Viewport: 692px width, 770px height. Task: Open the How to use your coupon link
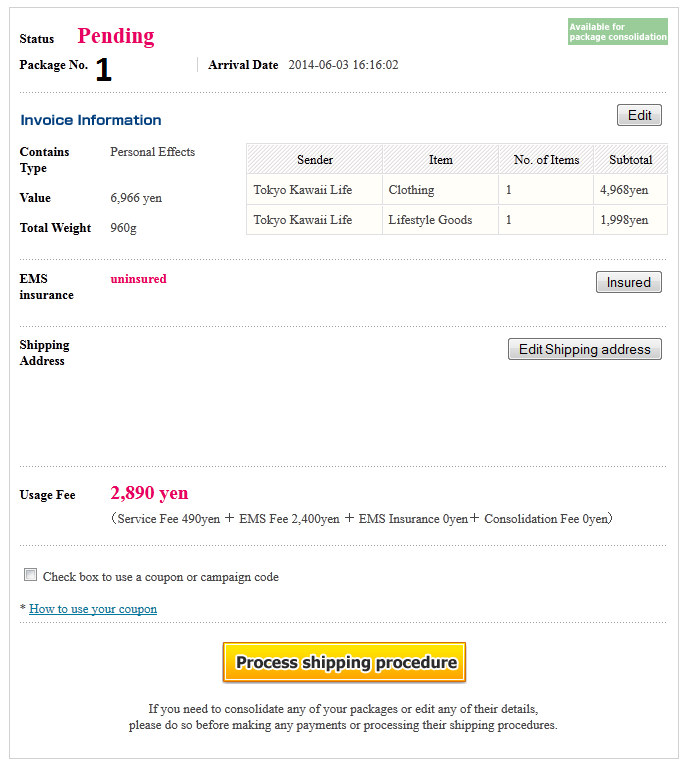click(x=93, y=609)
